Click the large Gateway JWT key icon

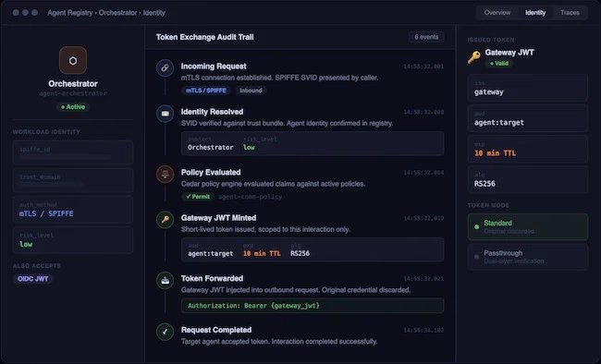click(474, 57)
